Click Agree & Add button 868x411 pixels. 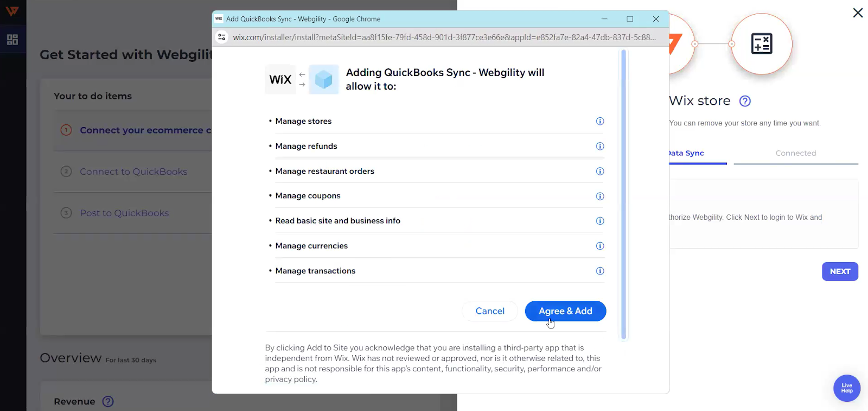click(x=565, y=311)
